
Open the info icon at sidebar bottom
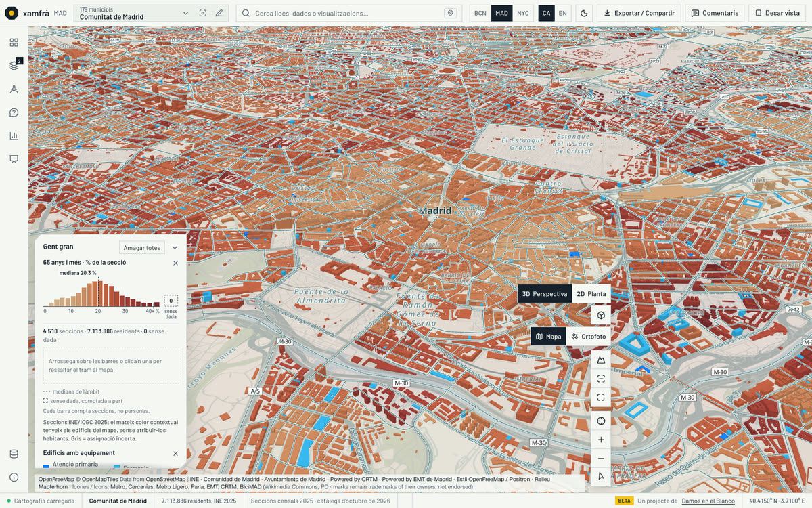pos(14,477)
